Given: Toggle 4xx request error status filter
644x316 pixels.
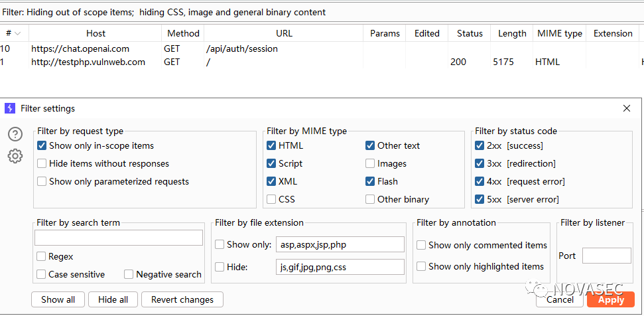Looking at the screenshot, I should 480,181.
